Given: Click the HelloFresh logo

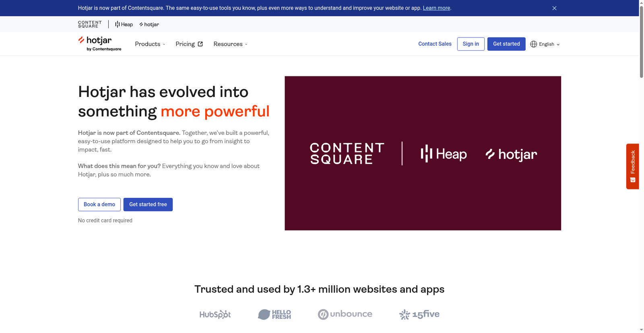Looking at the screenshot, I should tap(275, 314).
